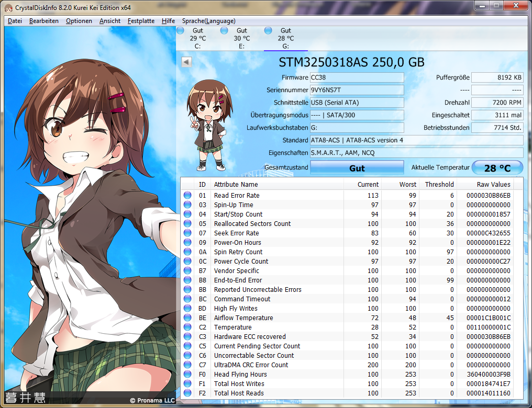This screenshot has width=532, height=408.
Task: Click the status orb for Read Error Rate
Action: tap(187, 195)
